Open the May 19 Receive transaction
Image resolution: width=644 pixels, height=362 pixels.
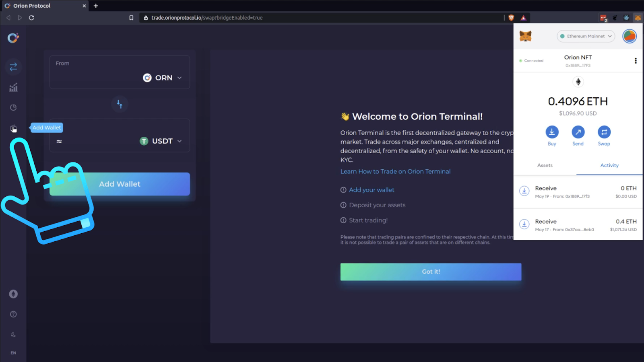click(x=578, y=191)
